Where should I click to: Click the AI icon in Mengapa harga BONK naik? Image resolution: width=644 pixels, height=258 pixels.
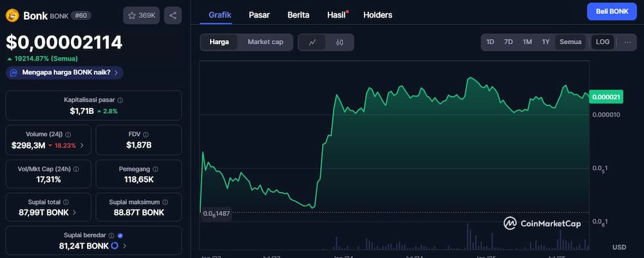pyautogui.click(x=14, y=73)
